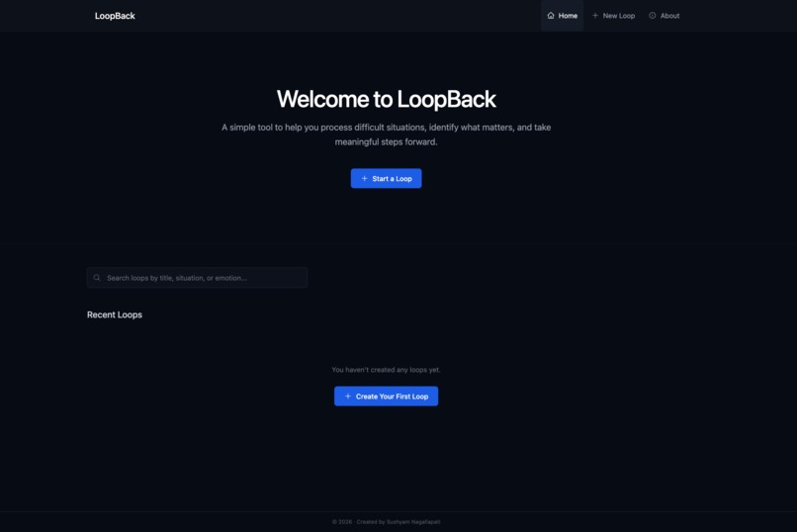Screen dimensions: 797x532
Task: Go to New Loop page
Action: coord(613,16)
